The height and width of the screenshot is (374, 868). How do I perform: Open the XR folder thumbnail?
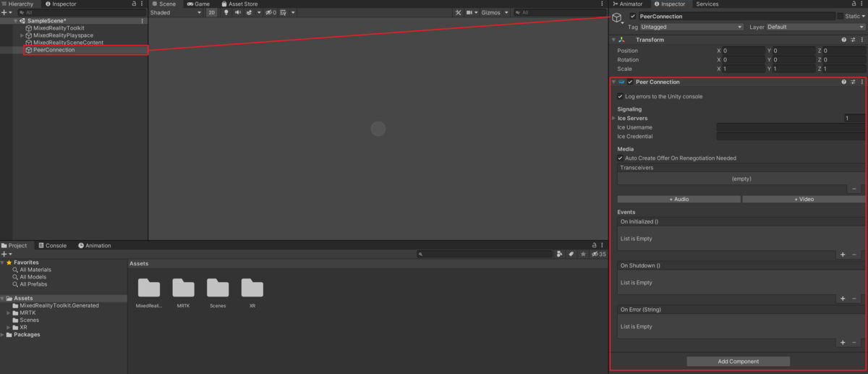point(252,288)
